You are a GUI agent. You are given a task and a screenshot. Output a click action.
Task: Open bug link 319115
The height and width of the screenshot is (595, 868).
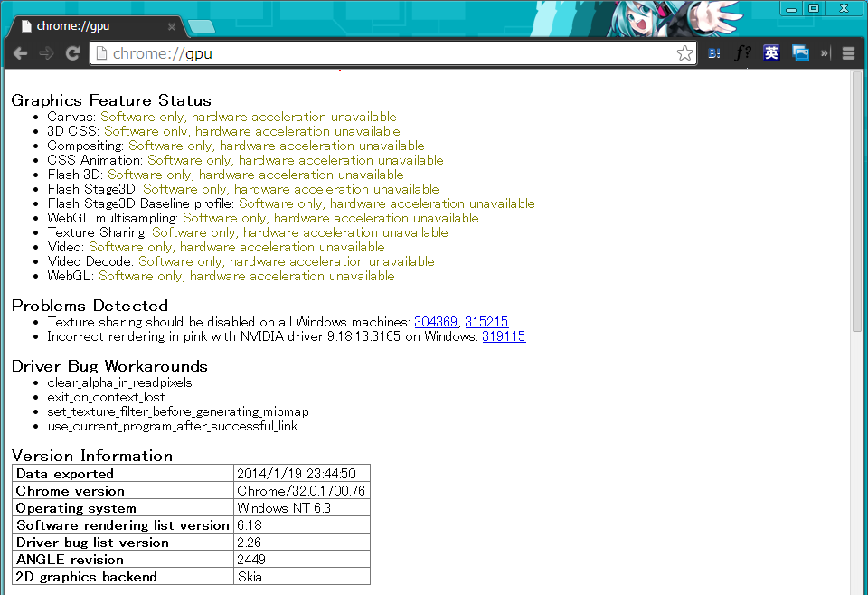[504, 336]
